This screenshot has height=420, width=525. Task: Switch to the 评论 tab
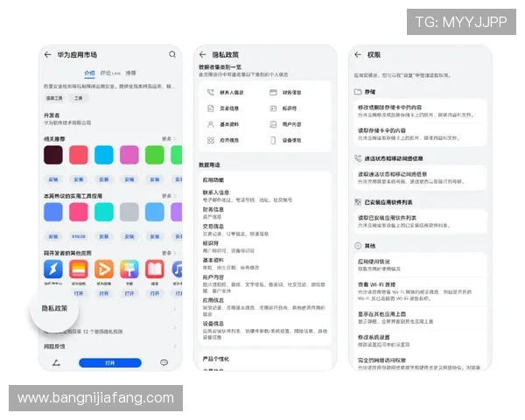pyautogui.click(x=110, y=73)
